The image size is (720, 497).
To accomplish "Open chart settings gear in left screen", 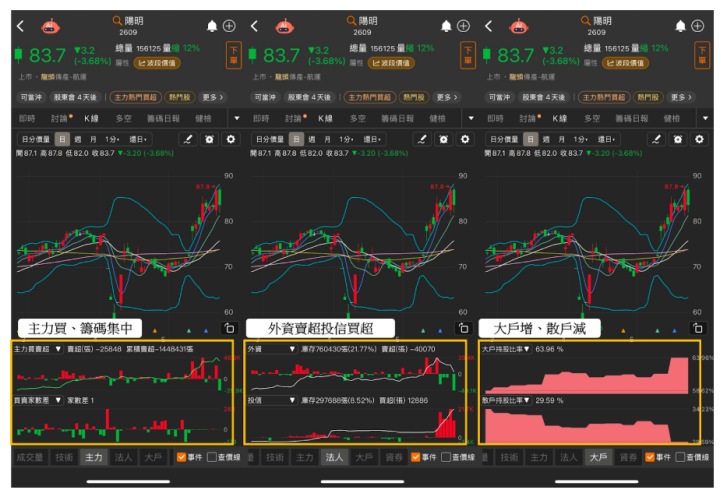I will coord(231,139).
